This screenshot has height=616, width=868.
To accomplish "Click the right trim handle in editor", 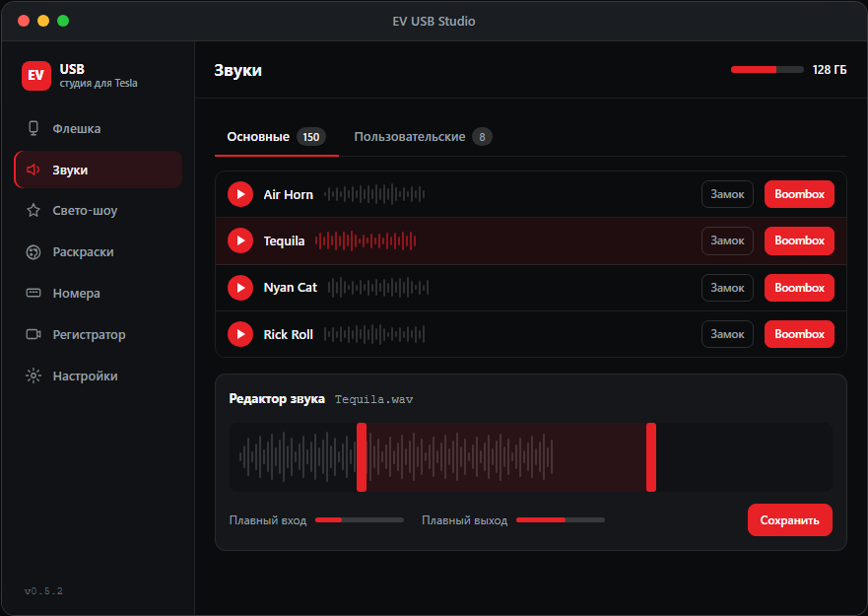I will click(x=651, y=457).
